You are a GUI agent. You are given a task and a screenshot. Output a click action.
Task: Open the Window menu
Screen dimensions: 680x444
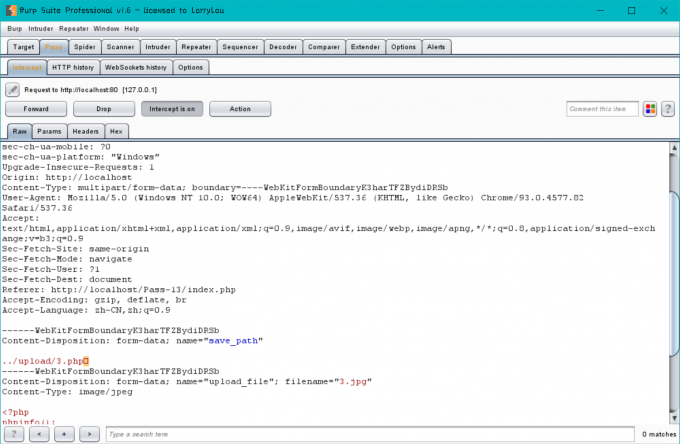(106, 29)
